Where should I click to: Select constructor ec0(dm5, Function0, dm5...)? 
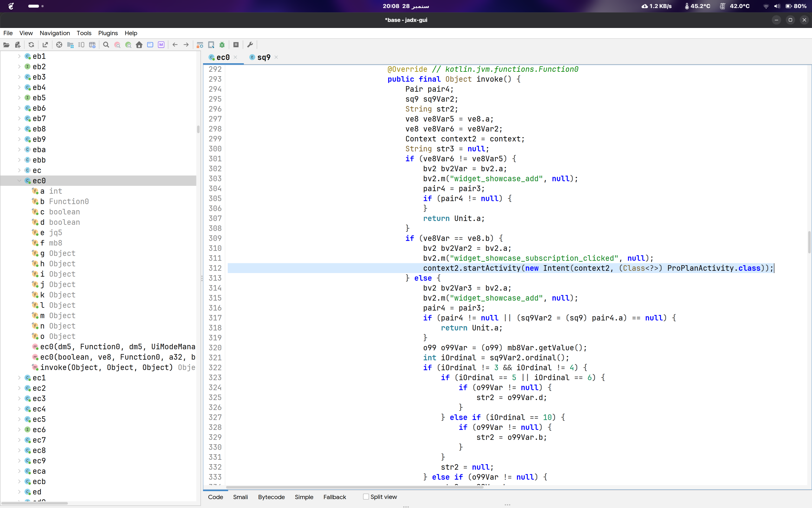pos(114,347)
